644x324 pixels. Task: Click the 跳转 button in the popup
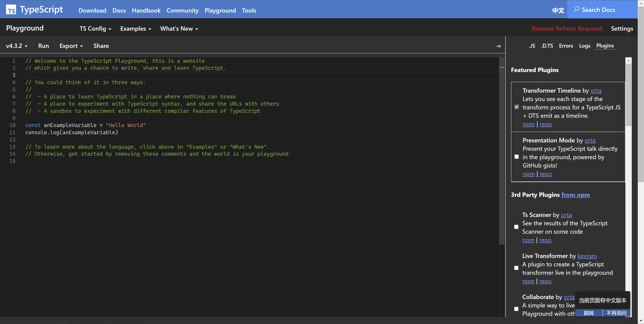pyautogui.click(x=589, y=313)
